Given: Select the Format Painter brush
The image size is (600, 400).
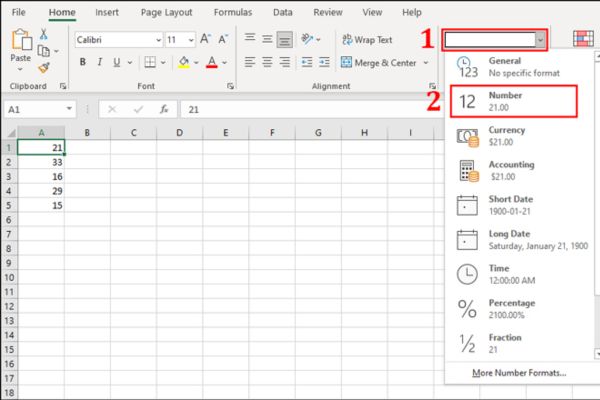Looking at the screenshot, I should [43, 67].
